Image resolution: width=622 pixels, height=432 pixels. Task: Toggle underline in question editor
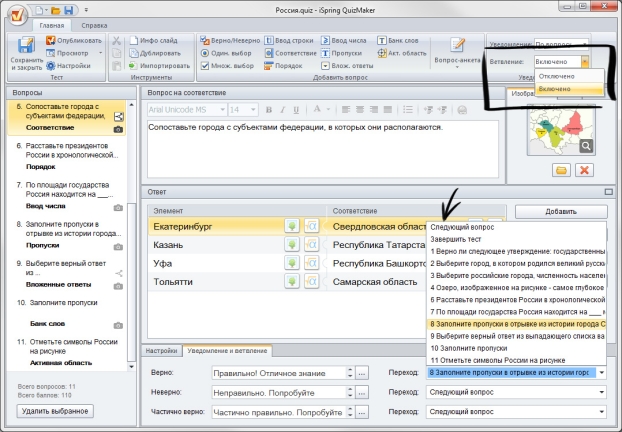tap(296, 110)
